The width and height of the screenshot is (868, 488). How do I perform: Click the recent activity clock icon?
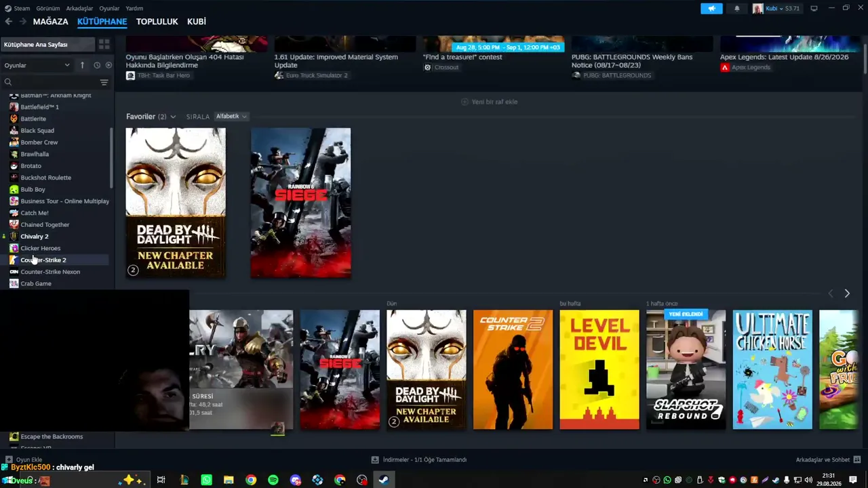[x=97, y=65]
